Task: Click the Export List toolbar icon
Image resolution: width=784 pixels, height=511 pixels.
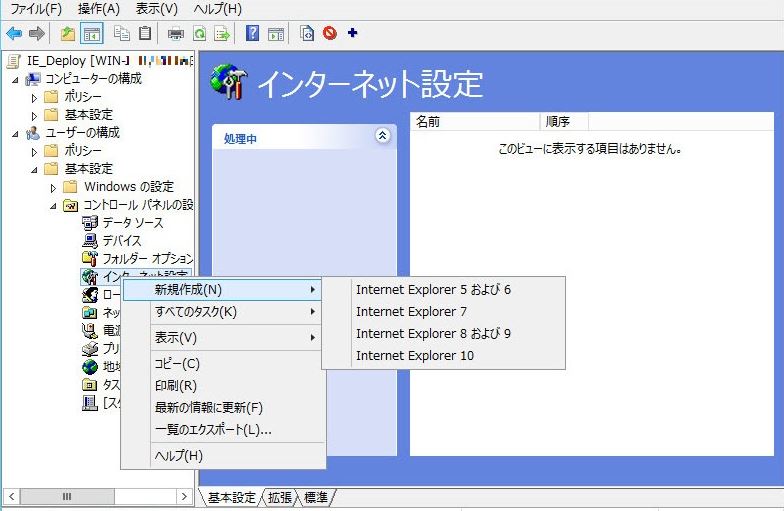Action: click(x=221, y=33)
